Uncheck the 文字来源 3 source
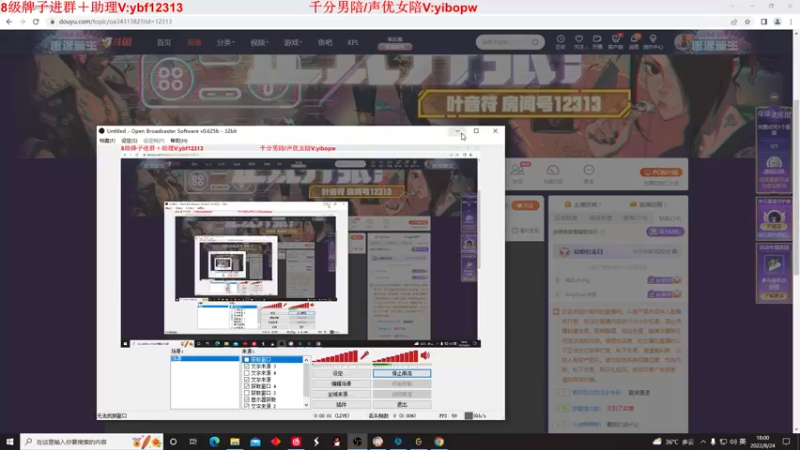Image resolution: width=800 pixels, height=450 pixels. [x=247, y=366]
